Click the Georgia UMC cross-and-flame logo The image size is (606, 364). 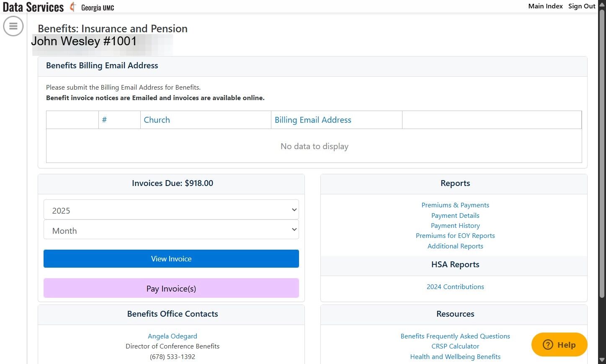[73, 7]
